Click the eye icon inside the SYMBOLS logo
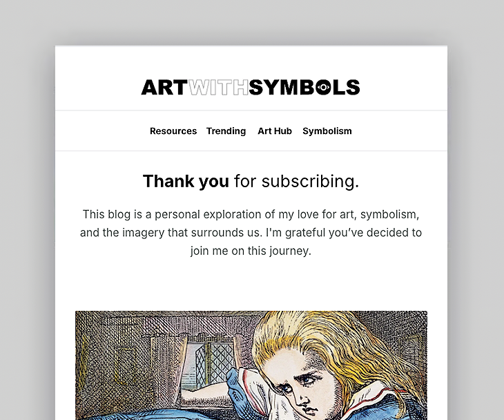Viewport: 504px width, 420px height. click(x=323, y=88)
